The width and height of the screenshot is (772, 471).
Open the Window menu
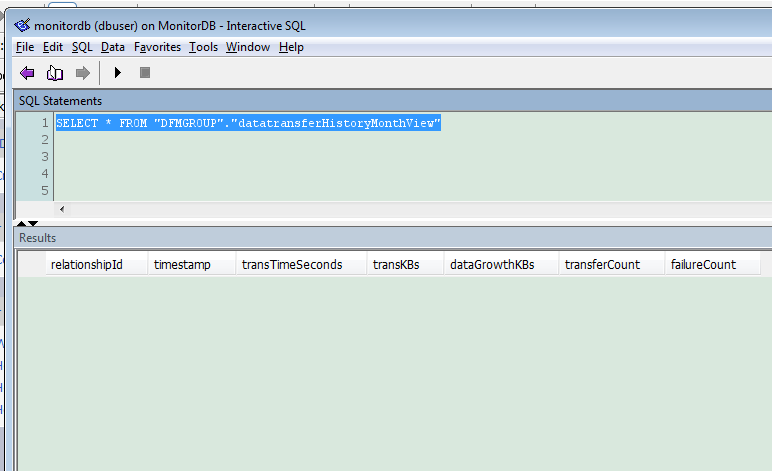pyautogui.click(x=248, y=47)
